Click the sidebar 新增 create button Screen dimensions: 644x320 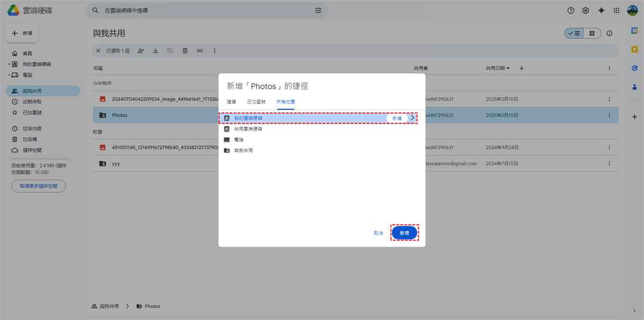[22, 33]
